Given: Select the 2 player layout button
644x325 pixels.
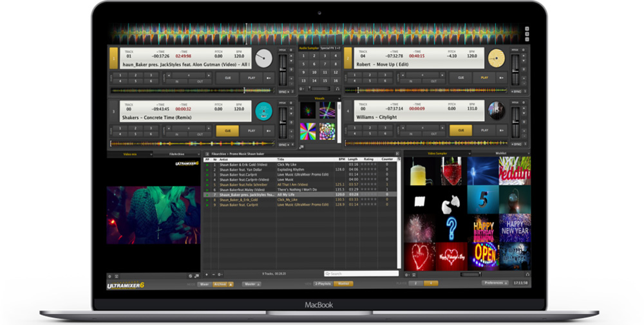Looking at the screenshot, I should point(415,283).
